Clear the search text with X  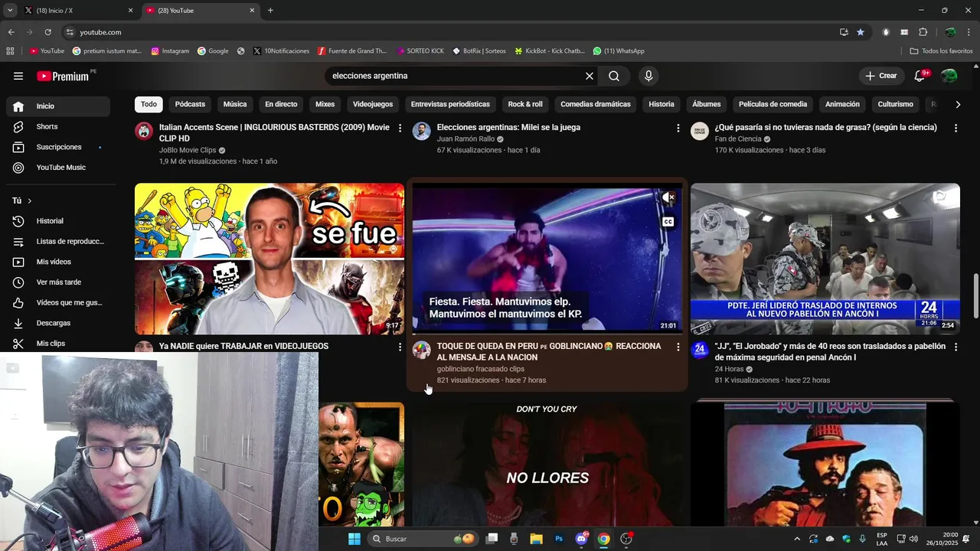[590, 76]
